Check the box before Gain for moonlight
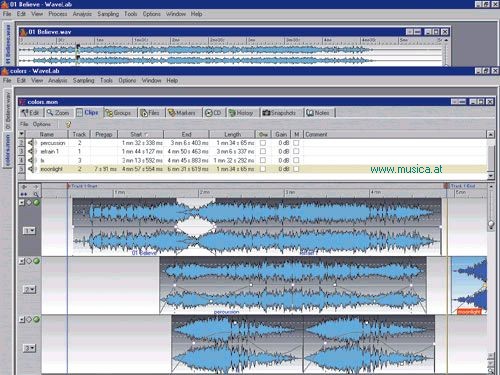The width and height of the screenshot is (500, 375). point(263,169)
